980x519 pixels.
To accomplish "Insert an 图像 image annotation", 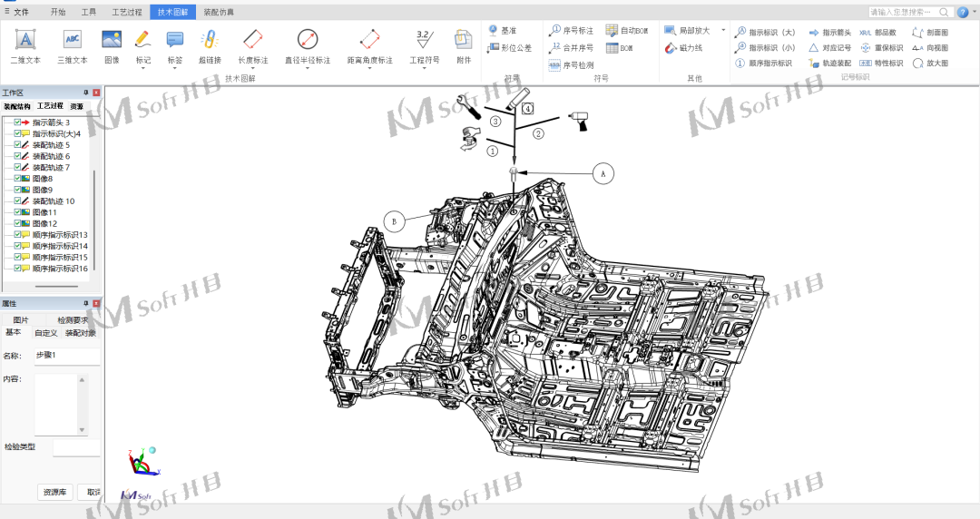I will (x=112, y=45).
